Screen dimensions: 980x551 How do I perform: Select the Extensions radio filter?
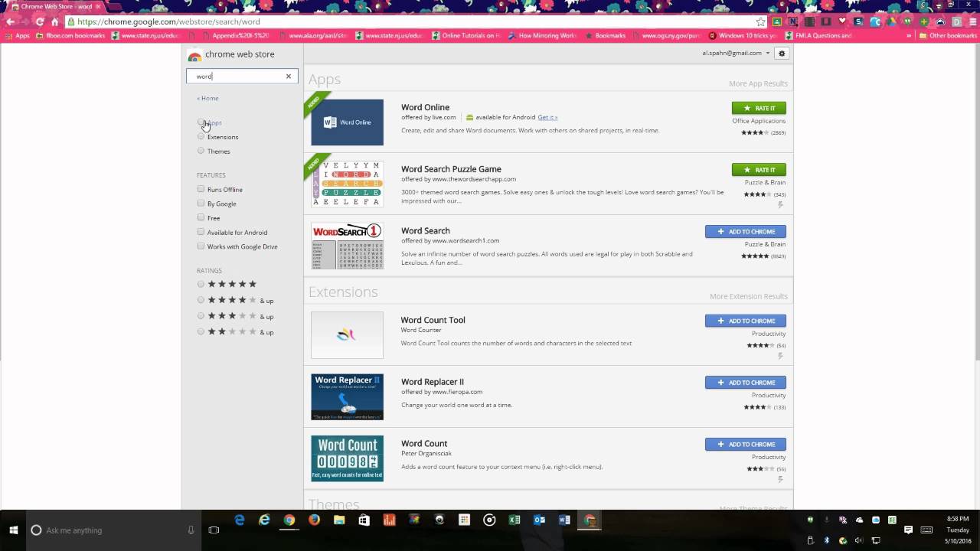tap(201, 136)
